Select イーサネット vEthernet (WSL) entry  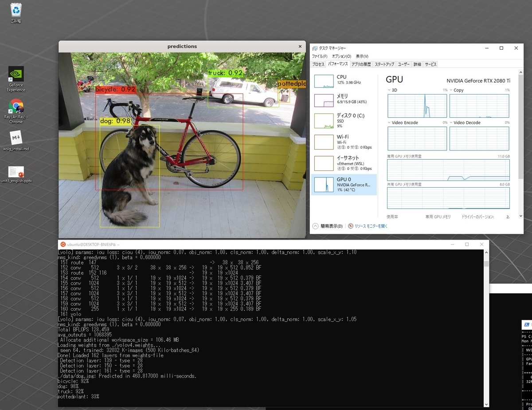[x=344, y=163]
